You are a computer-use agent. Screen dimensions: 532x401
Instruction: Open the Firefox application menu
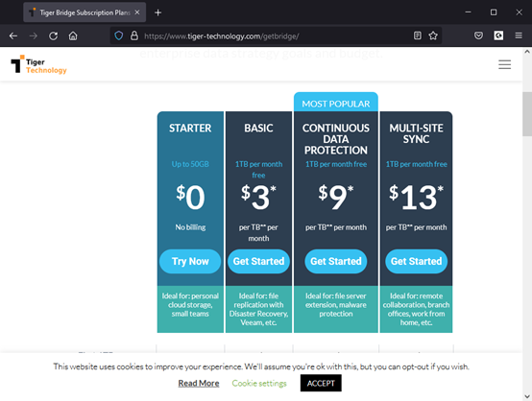[x=519, y=35]
